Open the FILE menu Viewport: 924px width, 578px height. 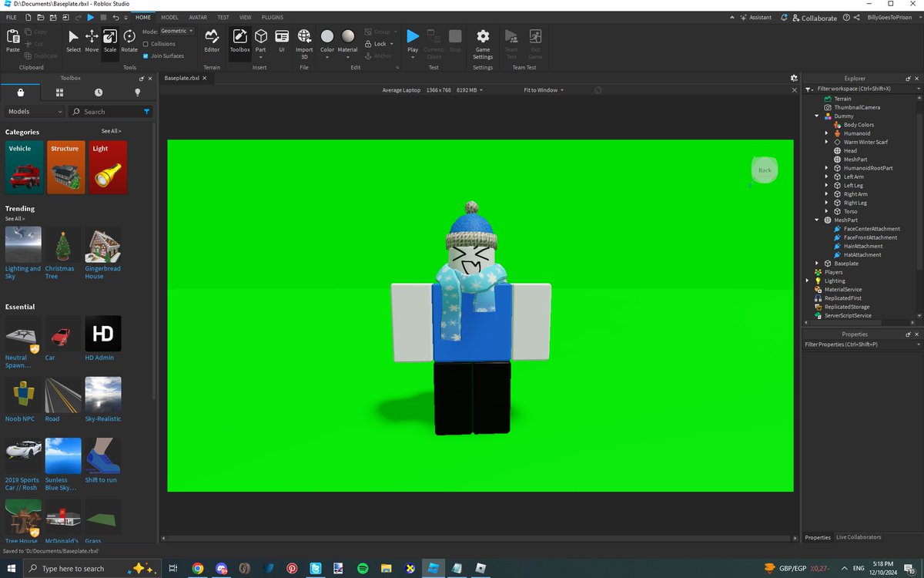click(11, 17)
